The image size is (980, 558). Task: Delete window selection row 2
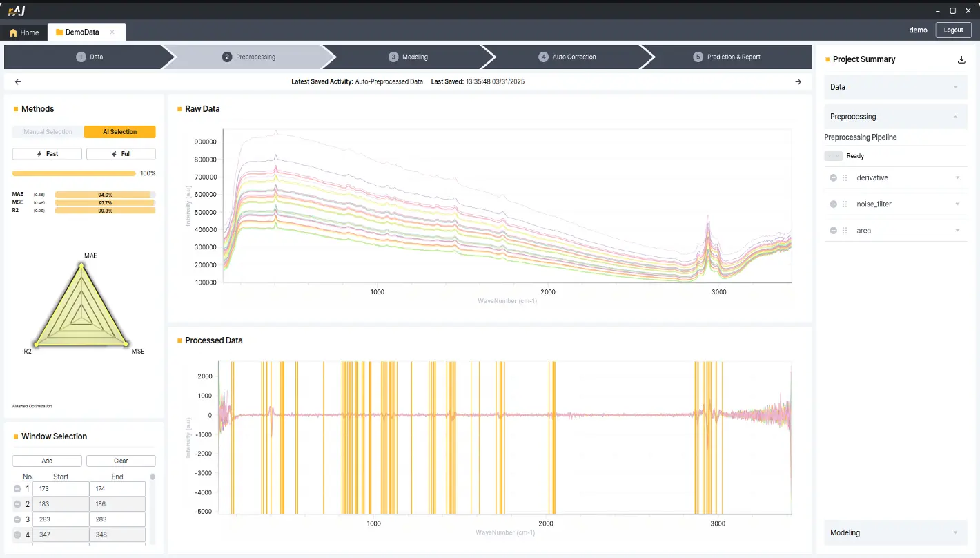click(x=17, y=504)
